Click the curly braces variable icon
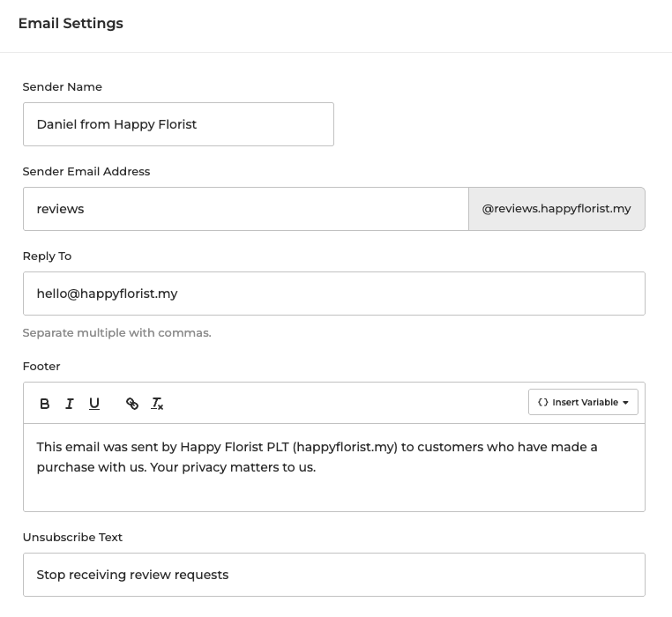This screenshot has width=672, height=617. [543, 403]
